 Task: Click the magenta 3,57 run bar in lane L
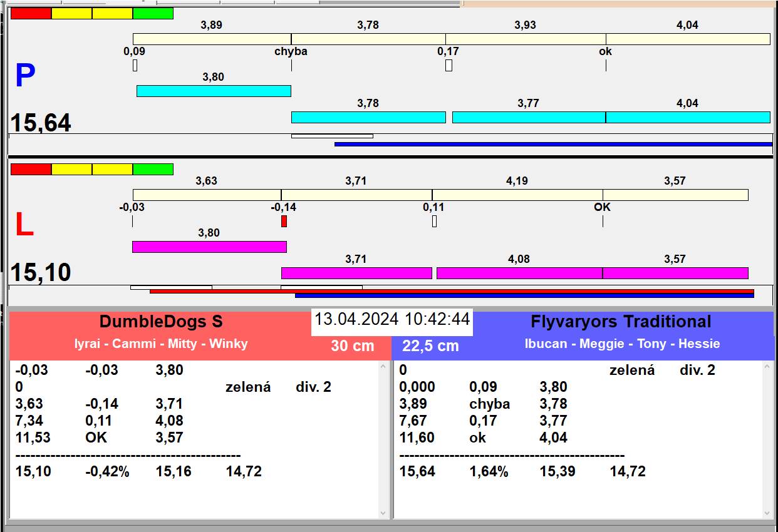675,273
